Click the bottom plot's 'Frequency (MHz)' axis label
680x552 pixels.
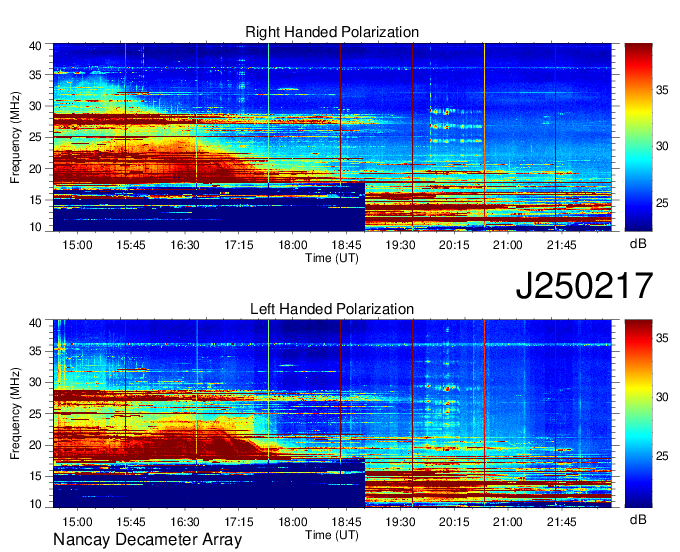(x=15, y=414)
